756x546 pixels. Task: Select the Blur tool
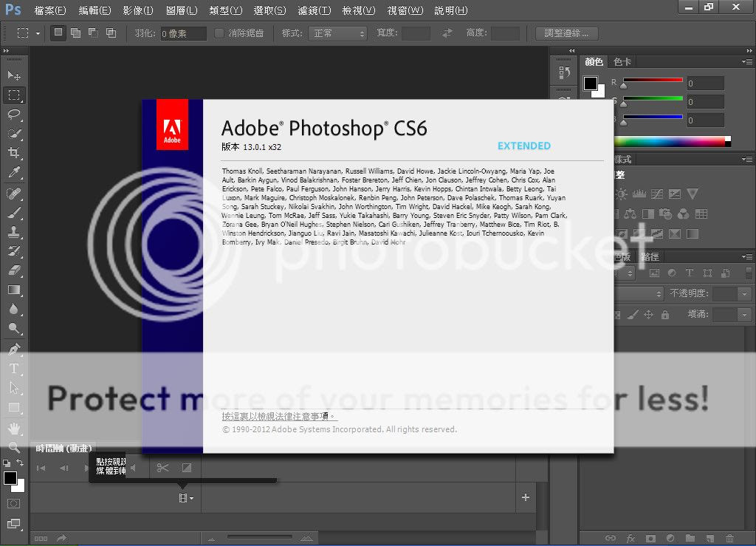coord(14,309)
